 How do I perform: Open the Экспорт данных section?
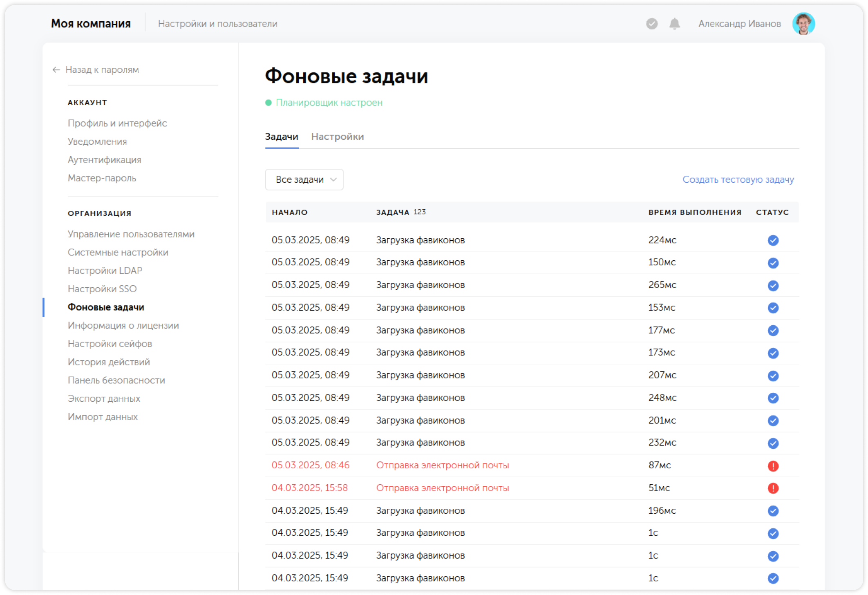[x=104, y=398]
